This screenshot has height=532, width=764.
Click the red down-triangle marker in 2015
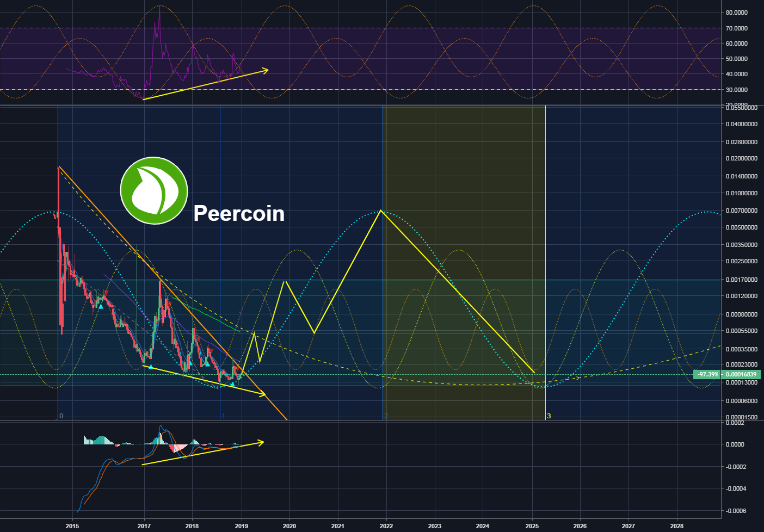click(x=106, y=293)
